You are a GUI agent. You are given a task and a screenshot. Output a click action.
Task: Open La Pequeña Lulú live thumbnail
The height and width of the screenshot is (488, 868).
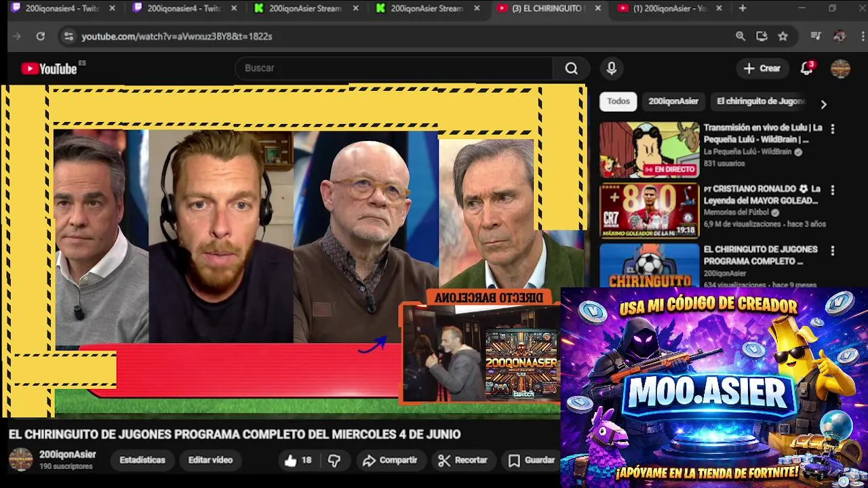(649, 150)
